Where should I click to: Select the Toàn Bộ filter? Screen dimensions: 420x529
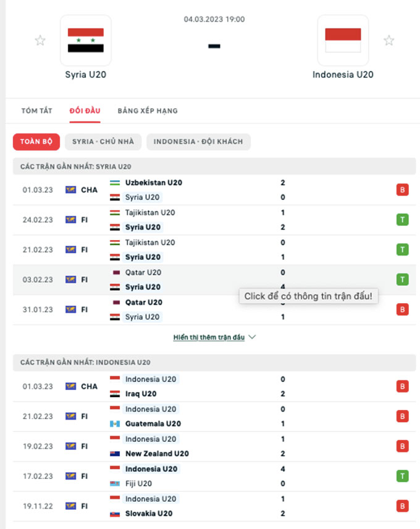[x=36, y=142]
